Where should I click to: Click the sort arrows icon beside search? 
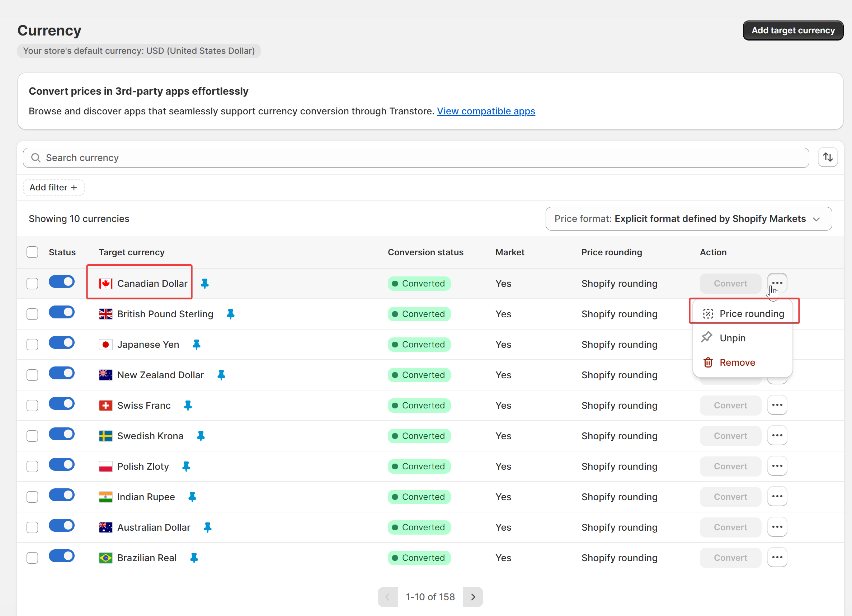(828, 157)
